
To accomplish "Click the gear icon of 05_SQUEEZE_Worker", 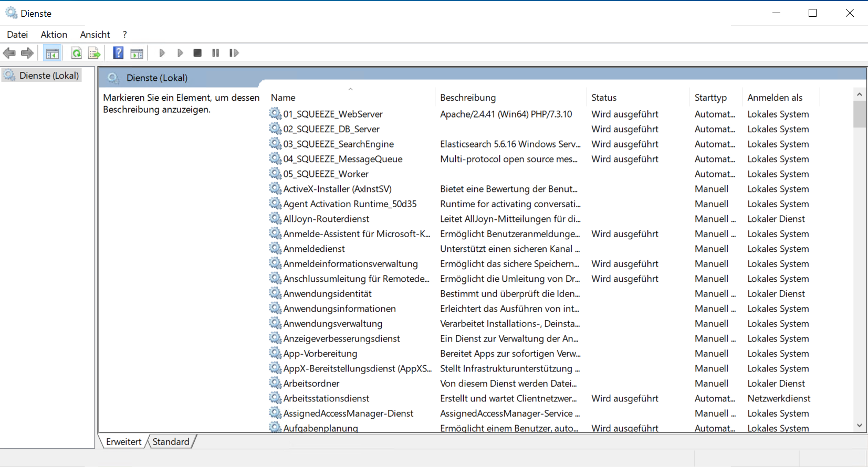I will tap(275, 173).
